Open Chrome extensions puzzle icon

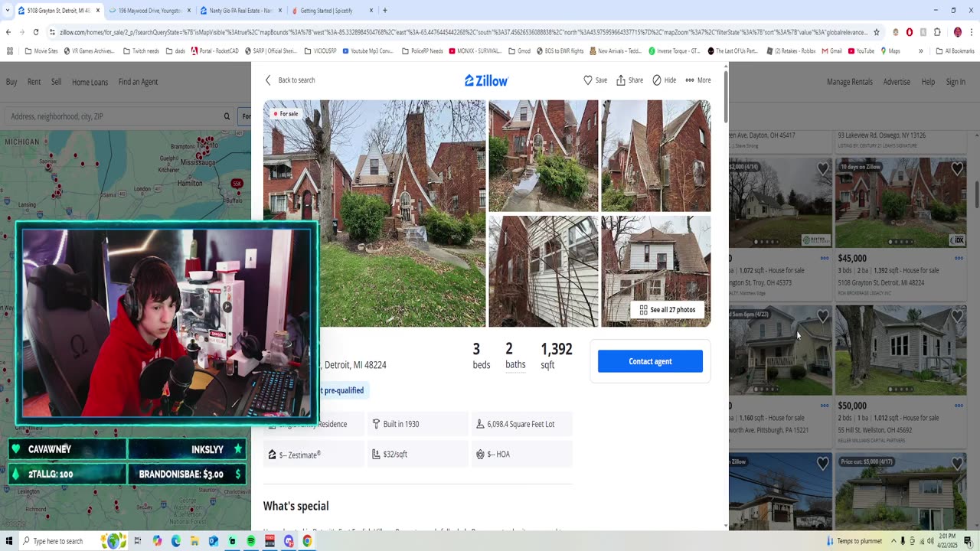(x=937, y=32)
